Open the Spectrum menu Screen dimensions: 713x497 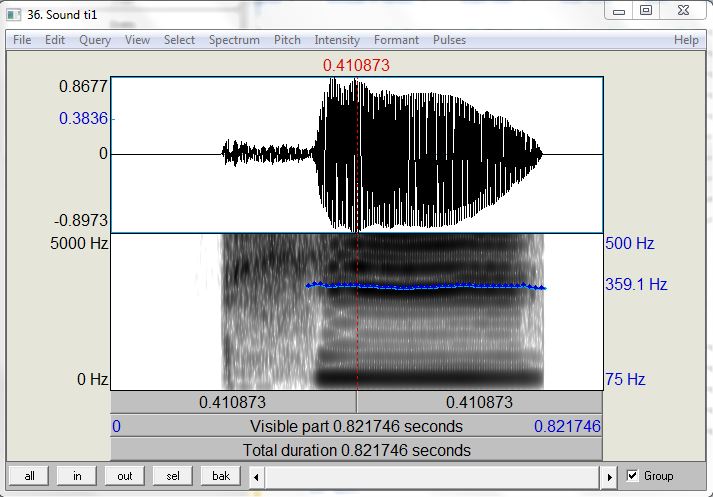(x=234, y=40)
